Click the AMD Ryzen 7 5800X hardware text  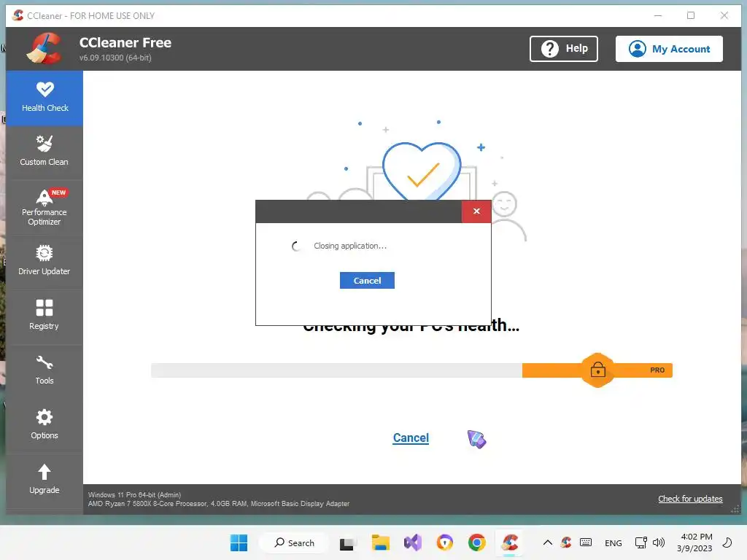219,503
